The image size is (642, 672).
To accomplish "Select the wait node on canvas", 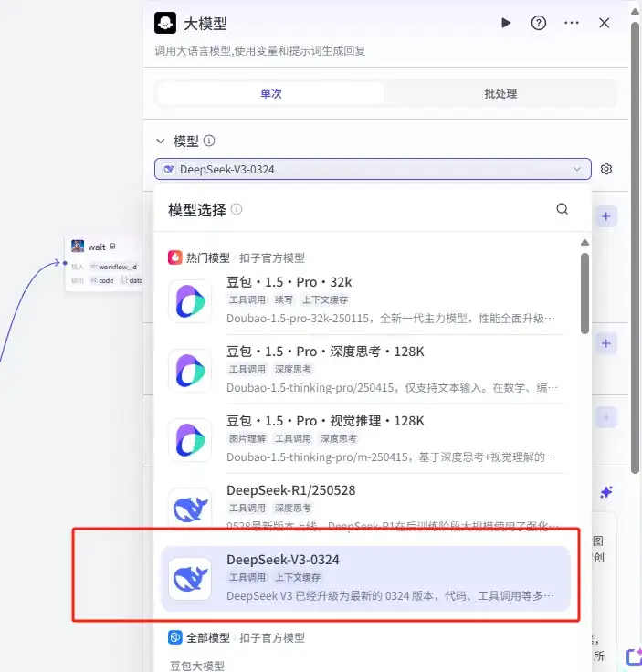I will pyautogui.click(x=105, y=263).
